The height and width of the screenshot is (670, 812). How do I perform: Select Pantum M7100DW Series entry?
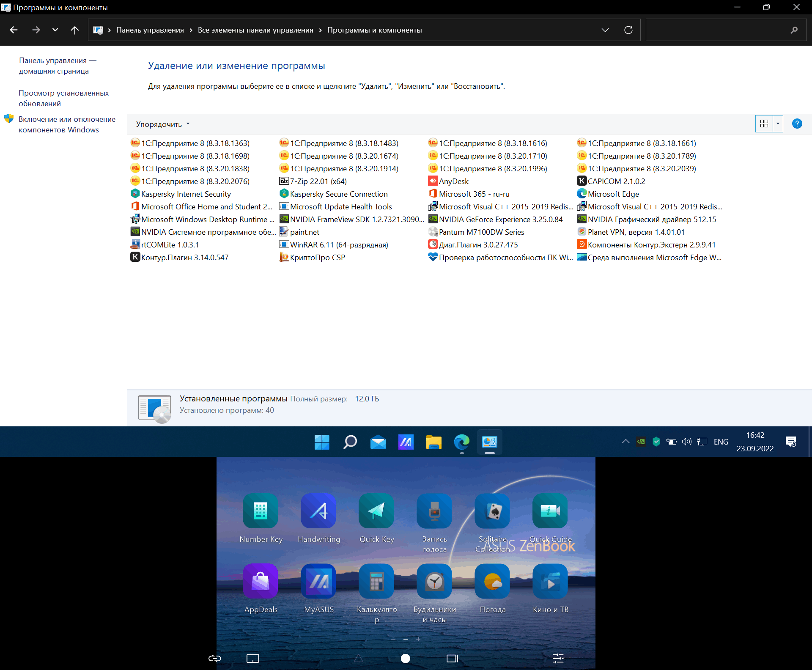[476, 232]
